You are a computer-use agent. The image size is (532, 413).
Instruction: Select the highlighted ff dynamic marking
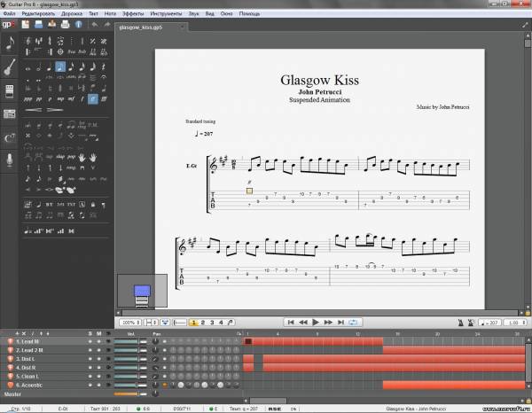(x=92, y=99)
